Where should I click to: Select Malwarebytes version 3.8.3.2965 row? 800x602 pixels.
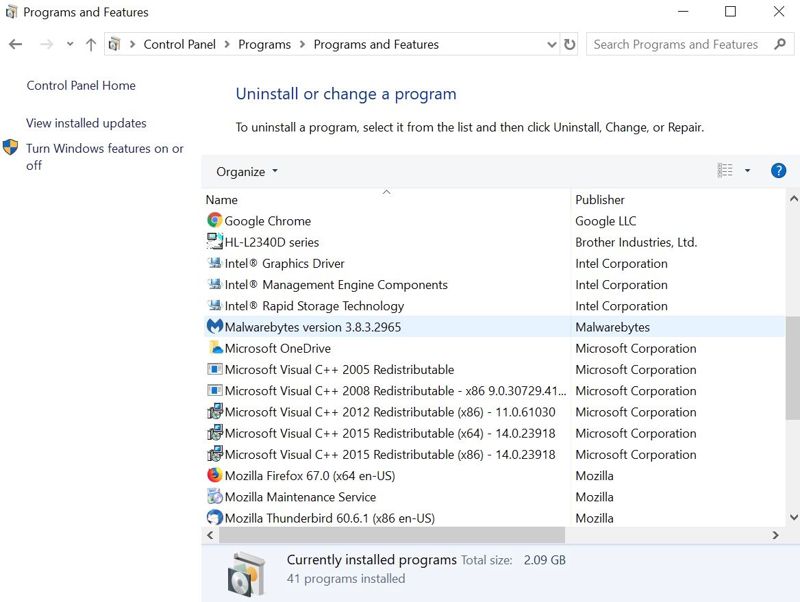click(x=494, y=327)
